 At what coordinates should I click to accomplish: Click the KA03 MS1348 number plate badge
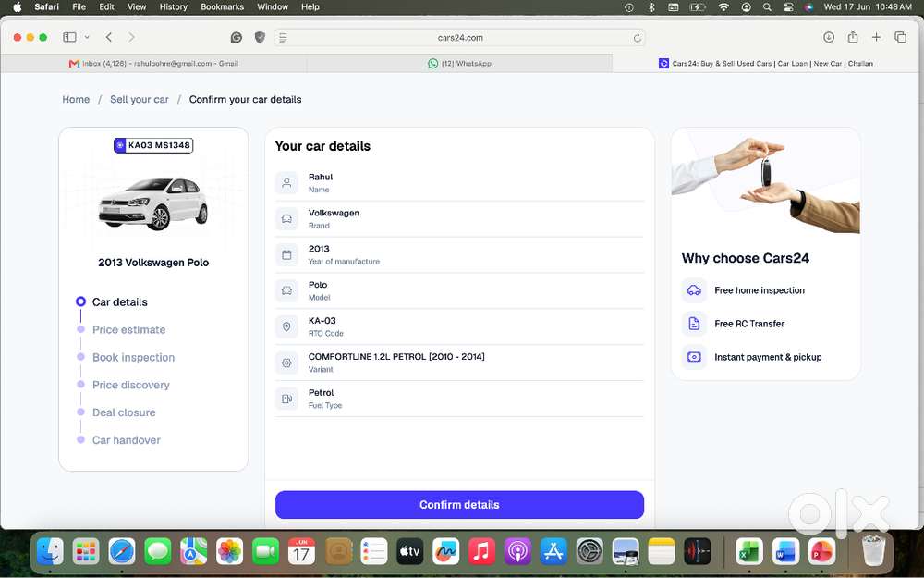153,145
